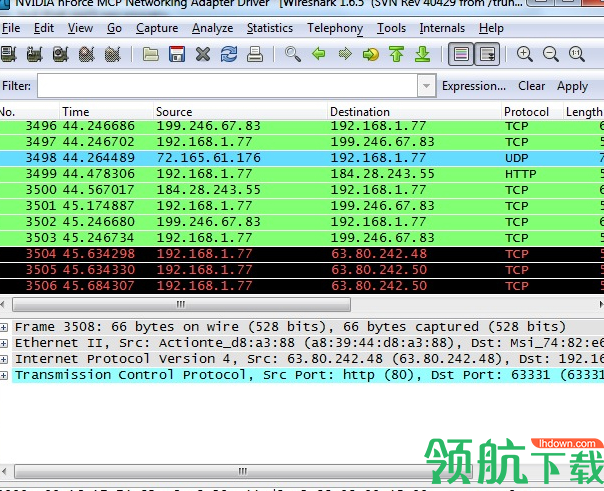Expand the Ethernet II tree row
The width and height of the screenshot is (604, 491).
click(x=3, y=343)
